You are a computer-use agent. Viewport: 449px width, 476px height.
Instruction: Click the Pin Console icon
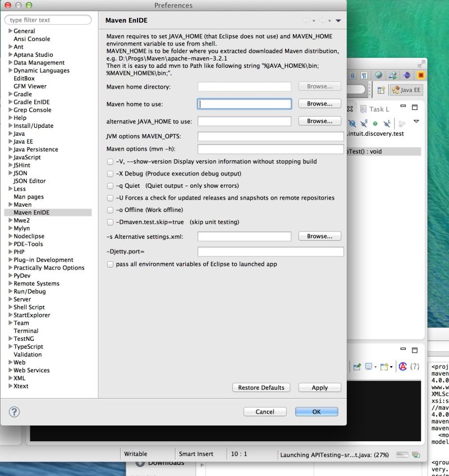358,366
